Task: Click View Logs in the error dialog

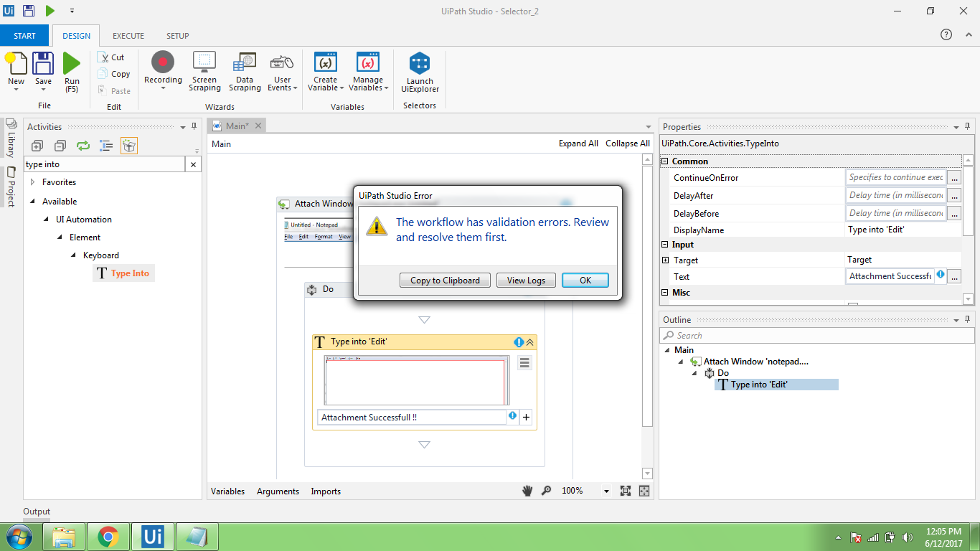Action: tap(526, 281)
